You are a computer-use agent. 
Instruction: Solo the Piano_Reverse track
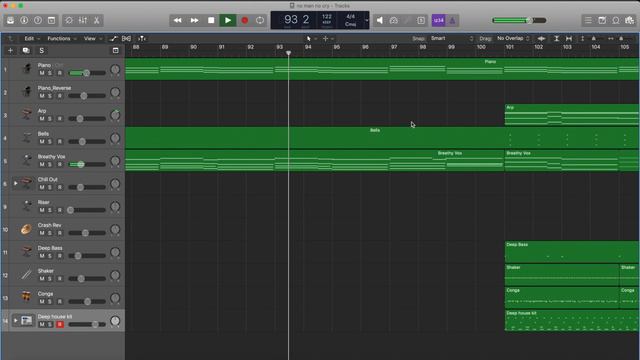click(50, 96)
